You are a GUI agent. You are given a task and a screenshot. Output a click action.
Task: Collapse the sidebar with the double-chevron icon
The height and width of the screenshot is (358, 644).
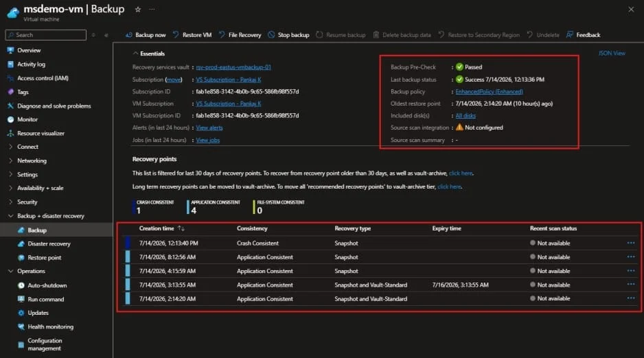(106, 35)
